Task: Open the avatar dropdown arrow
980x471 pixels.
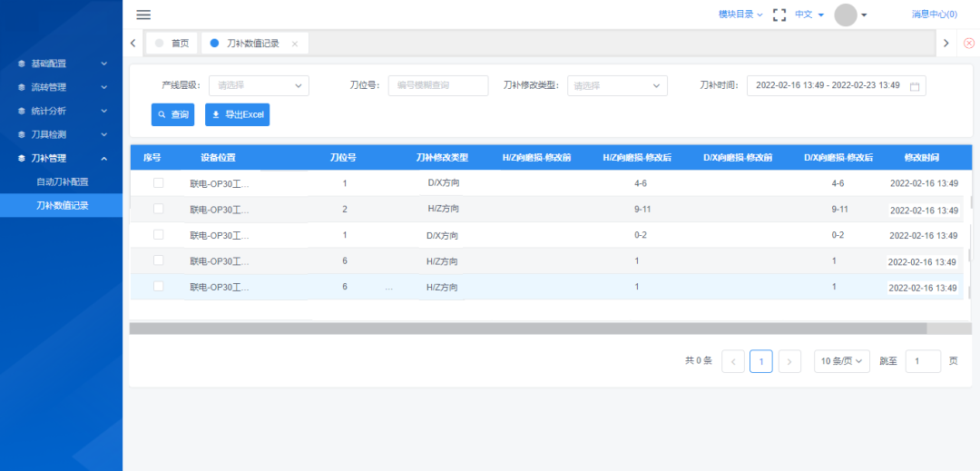Action: point(864,15)
